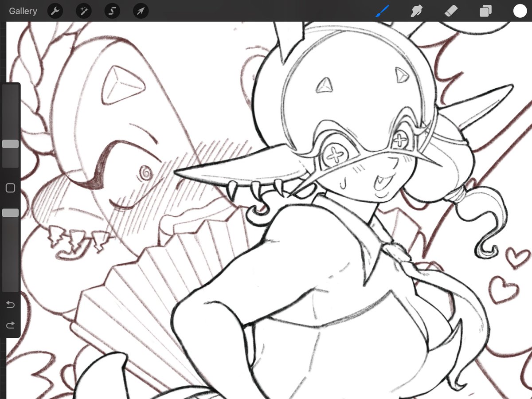Undo the last stroke

tap(10, 305)
